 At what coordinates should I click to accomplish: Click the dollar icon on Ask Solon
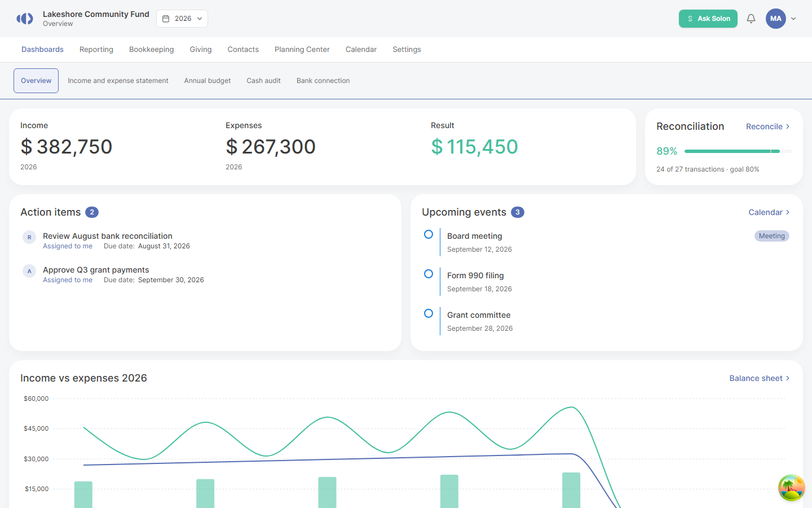[x=690, y=19]
